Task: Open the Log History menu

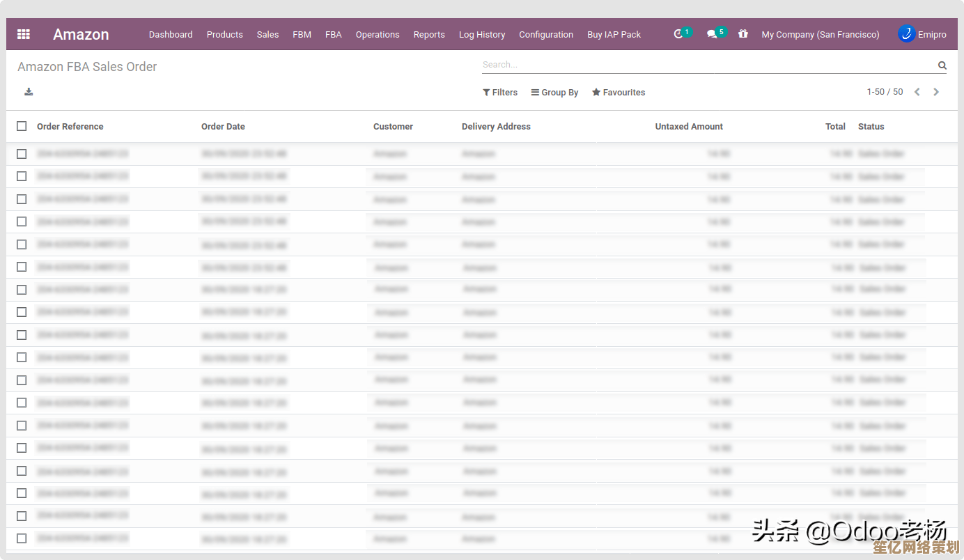Action: click(x=482, y=34)
